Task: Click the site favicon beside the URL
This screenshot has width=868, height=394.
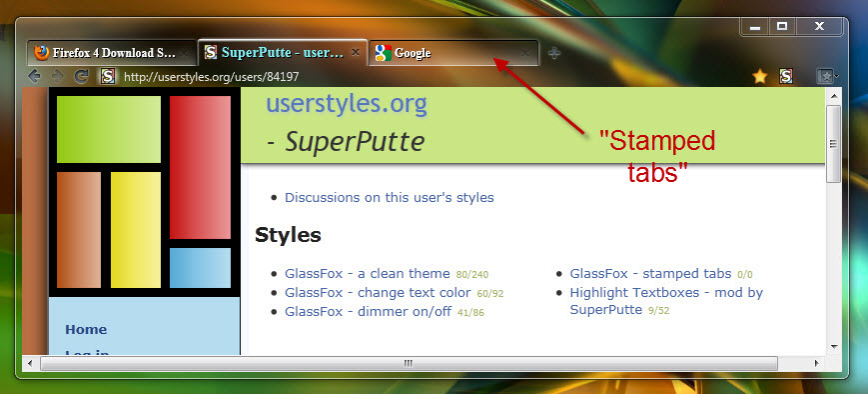Action: 108,76
